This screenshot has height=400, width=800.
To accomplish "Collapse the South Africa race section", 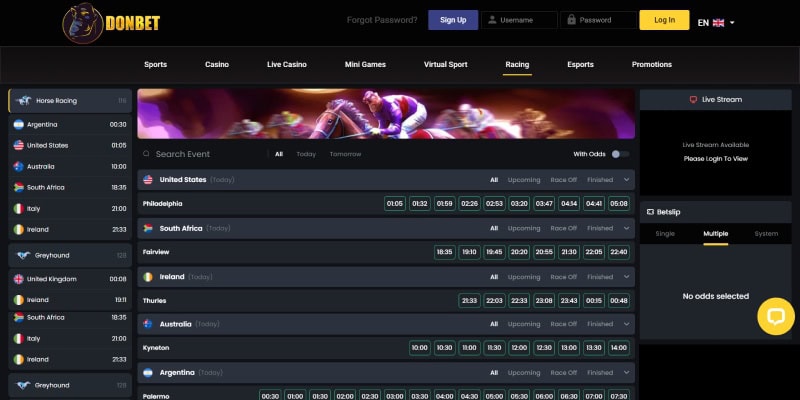I will click(626, 228).
